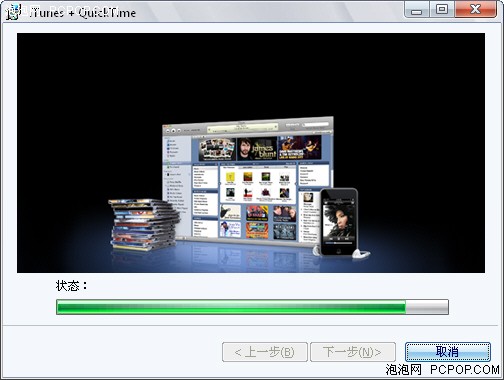Click the 状态 status label
The width and height of the screenshot is (504, 380).
(72, 286)
